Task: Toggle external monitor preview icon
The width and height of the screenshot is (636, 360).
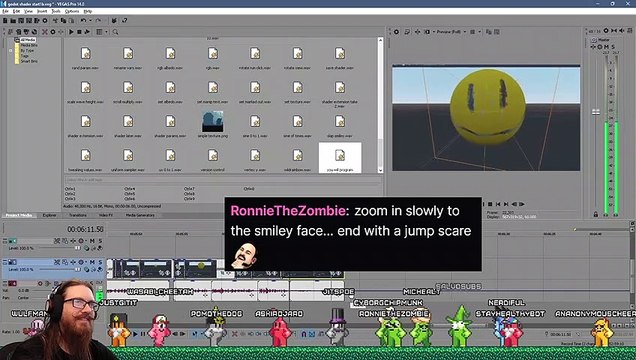Action: [407, 32]
